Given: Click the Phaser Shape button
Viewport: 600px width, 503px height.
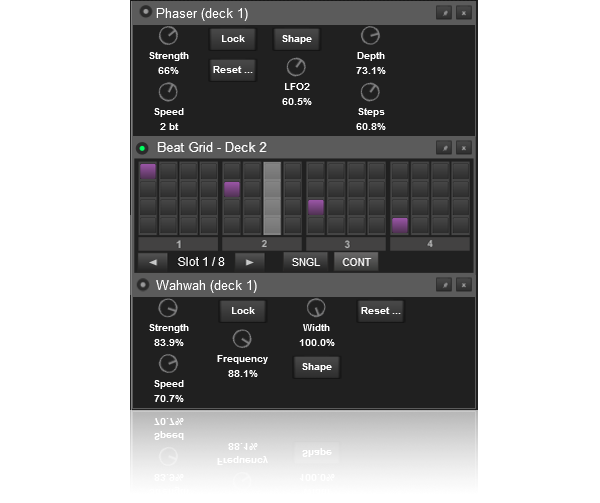Looking at the screenshot, I should pos(297,39).
